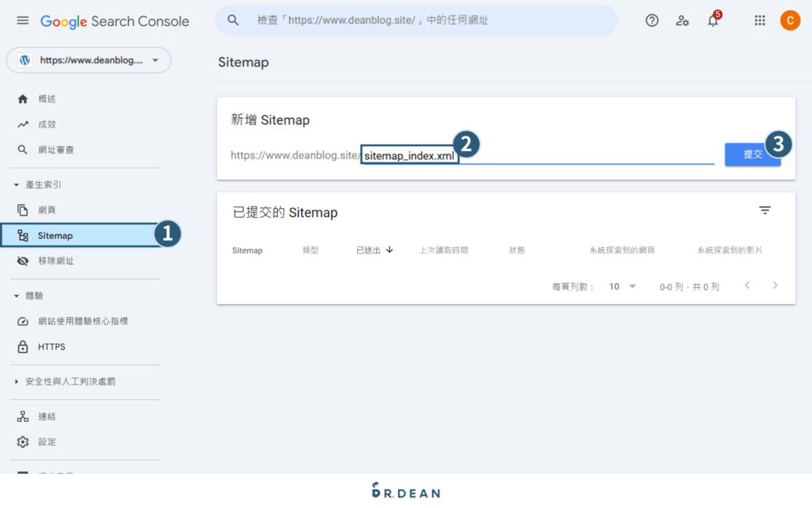Image resolution: width=812 pixels, height=508 pixels.
Task: Open the help question mark icon
Action: click(x=652, y=20)
